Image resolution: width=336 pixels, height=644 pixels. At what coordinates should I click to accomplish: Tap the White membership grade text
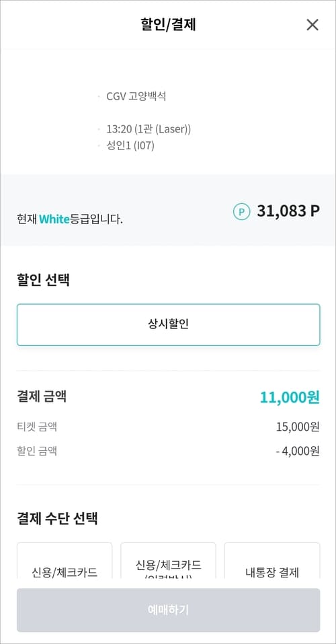[x=54, y=219]
